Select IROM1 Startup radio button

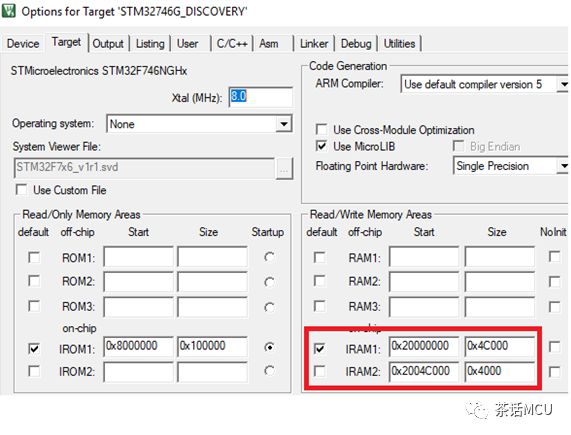tap(269, 347)
